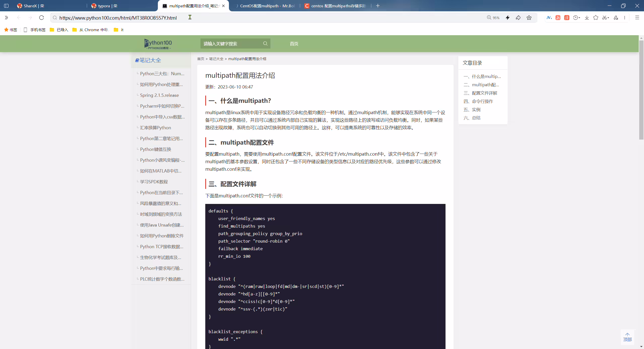Screen dimensions: 644x349
Task: Expand the scissors screenshot dropdown arrow
Action: pyautogui.click(x=608, y=18)
